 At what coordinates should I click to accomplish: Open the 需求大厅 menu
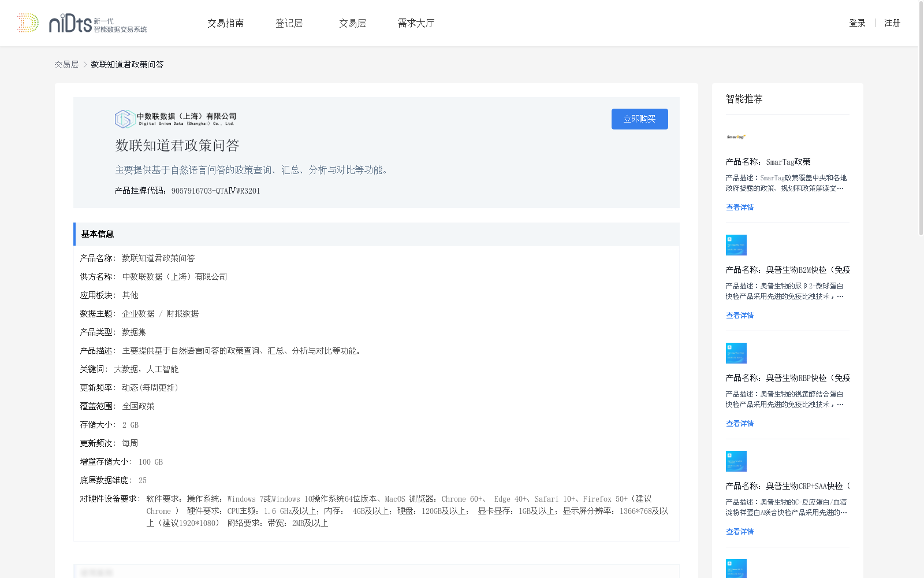point(416,23)
